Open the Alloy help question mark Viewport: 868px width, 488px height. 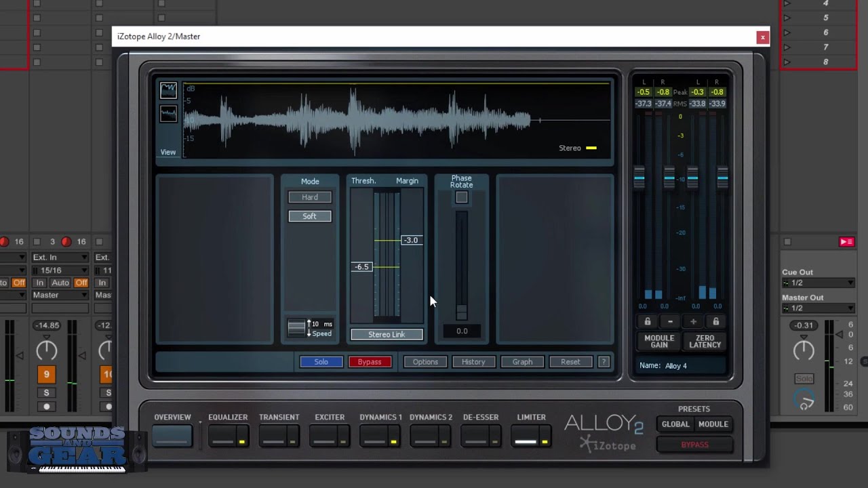click(x=604, y=362)
